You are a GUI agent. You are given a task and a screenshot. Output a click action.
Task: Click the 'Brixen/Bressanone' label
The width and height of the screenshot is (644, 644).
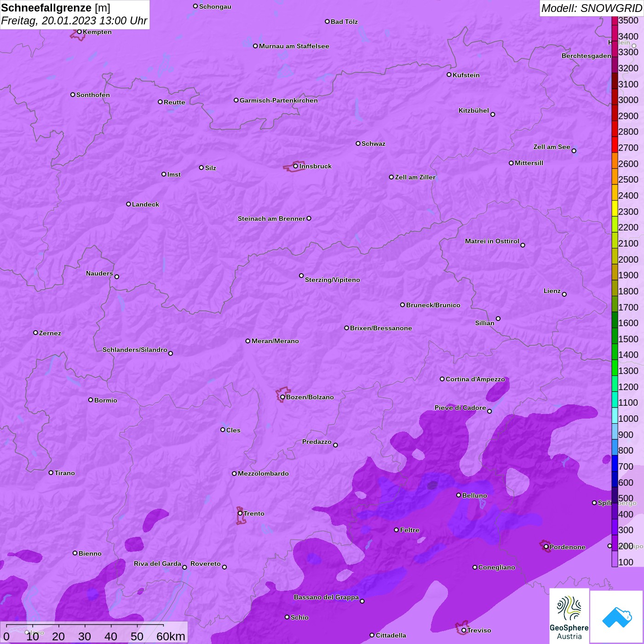[381, 328]
